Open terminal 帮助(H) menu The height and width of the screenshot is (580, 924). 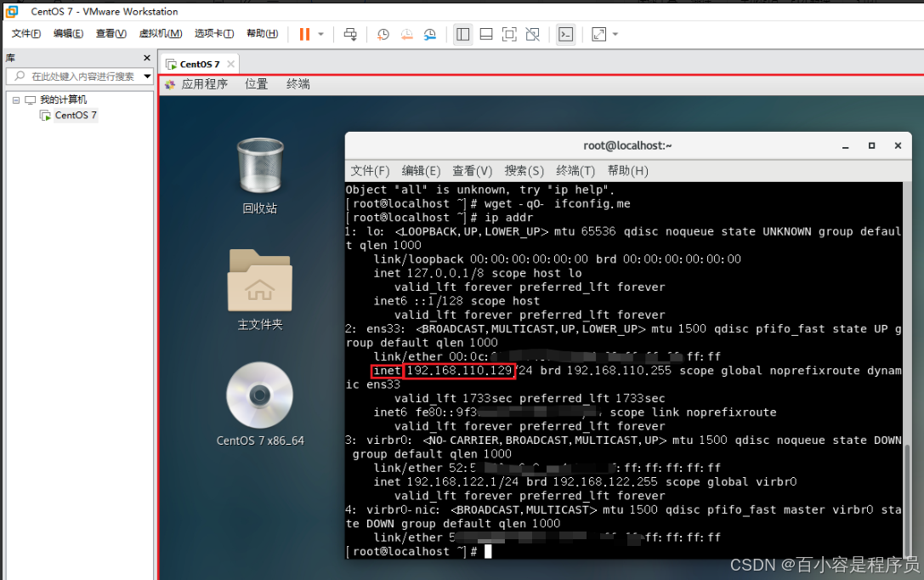[627, 171]
